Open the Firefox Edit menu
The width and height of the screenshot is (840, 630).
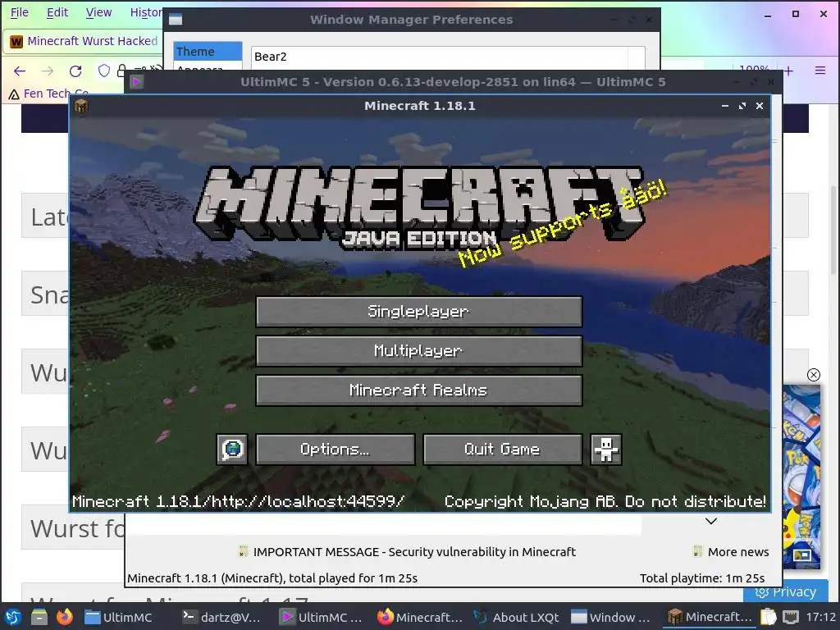[57, 12]
